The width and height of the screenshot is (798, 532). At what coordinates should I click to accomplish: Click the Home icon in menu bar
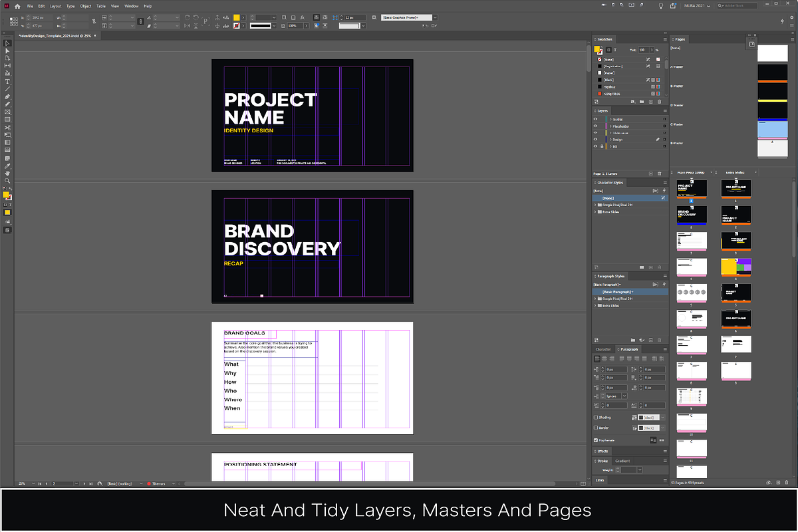[17, 6]
